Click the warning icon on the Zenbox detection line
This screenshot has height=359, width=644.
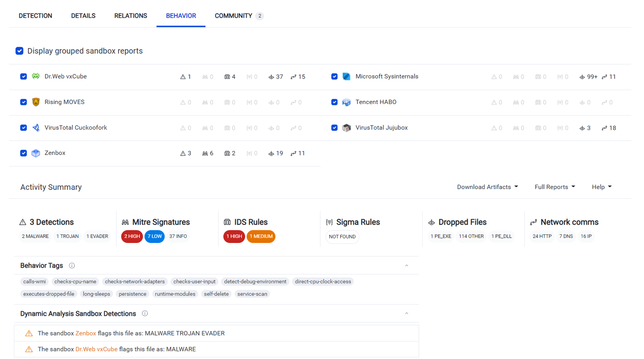pos(29,334)
